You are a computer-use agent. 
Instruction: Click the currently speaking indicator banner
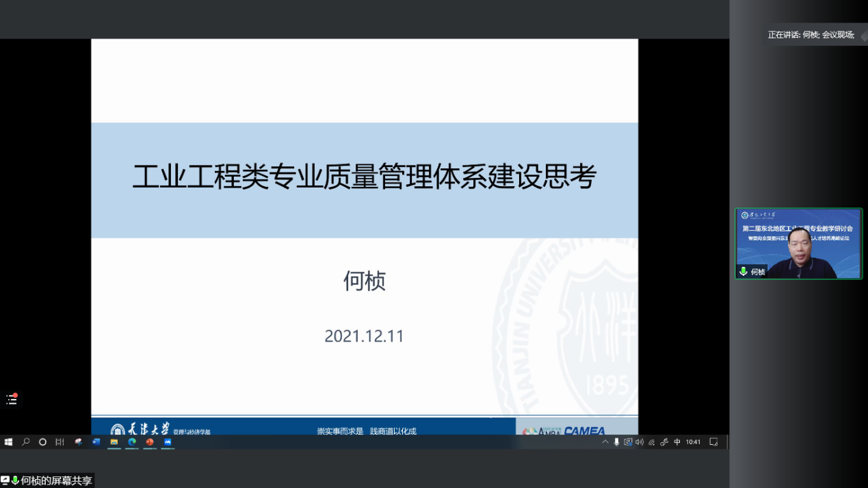[811, 35]
